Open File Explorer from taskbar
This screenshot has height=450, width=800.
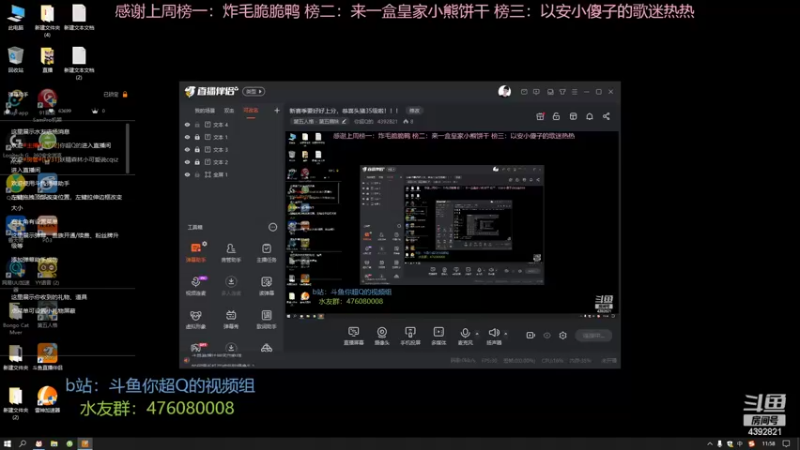(54, 444)
